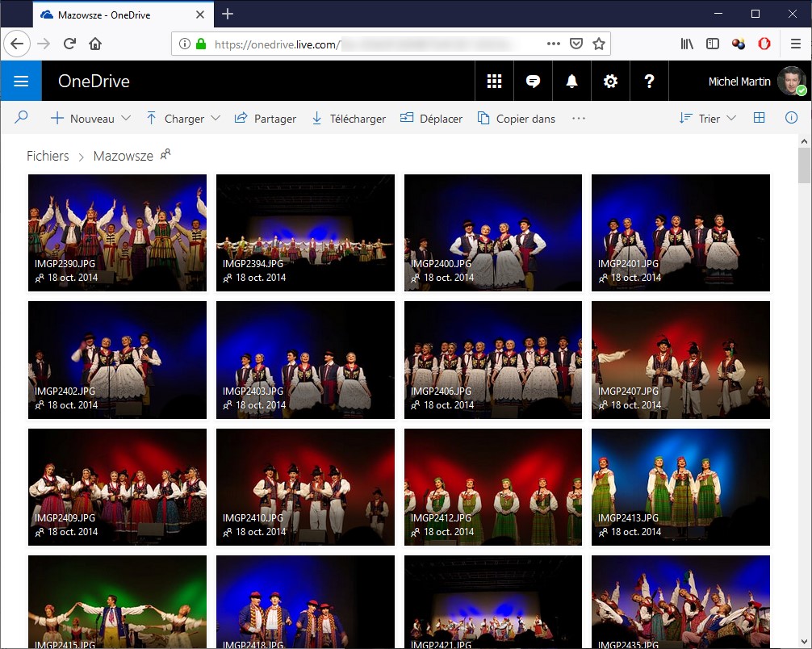Open the information details pane icon
The width and height of the screenshot is (812, 649).
coord(791,118)
